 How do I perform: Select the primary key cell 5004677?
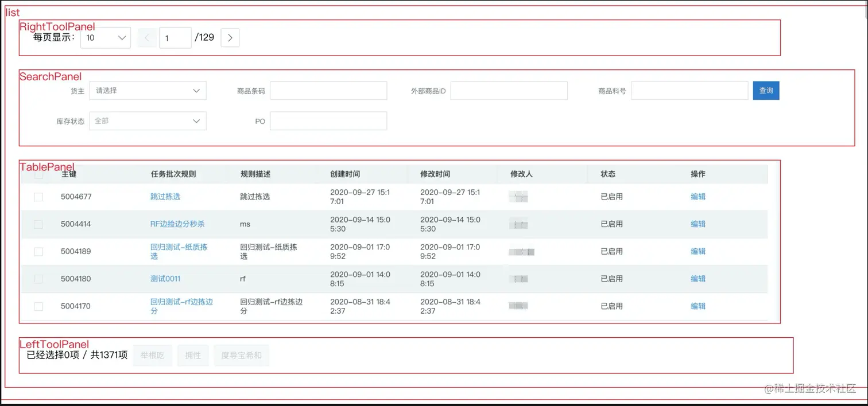(76, 197)
